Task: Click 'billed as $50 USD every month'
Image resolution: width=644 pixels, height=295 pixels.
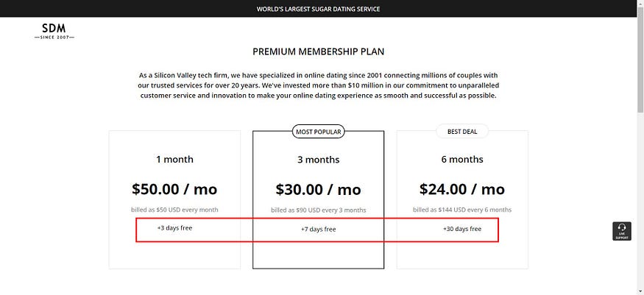Action: tap(174, 210)
